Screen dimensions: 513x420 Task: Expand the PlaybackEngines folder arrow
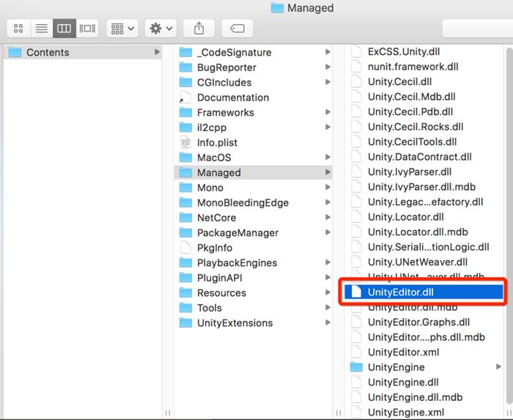click(x=327, y=263)
